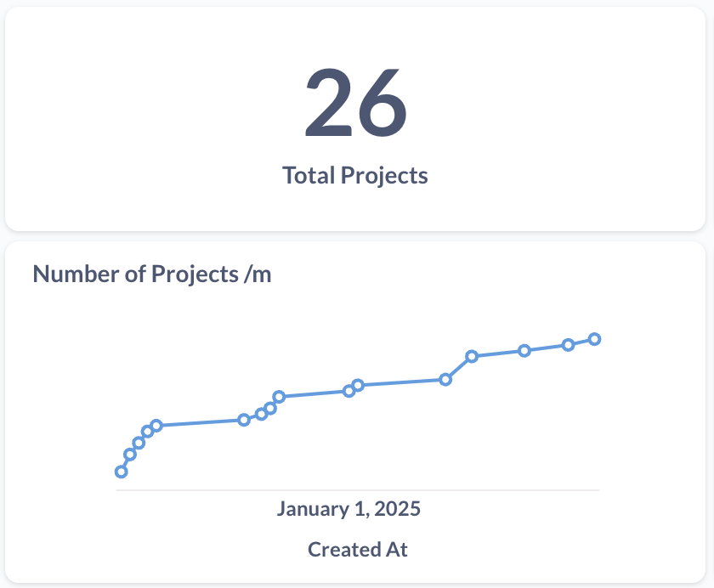Click the Created At x-axis label

coord(357,549)
